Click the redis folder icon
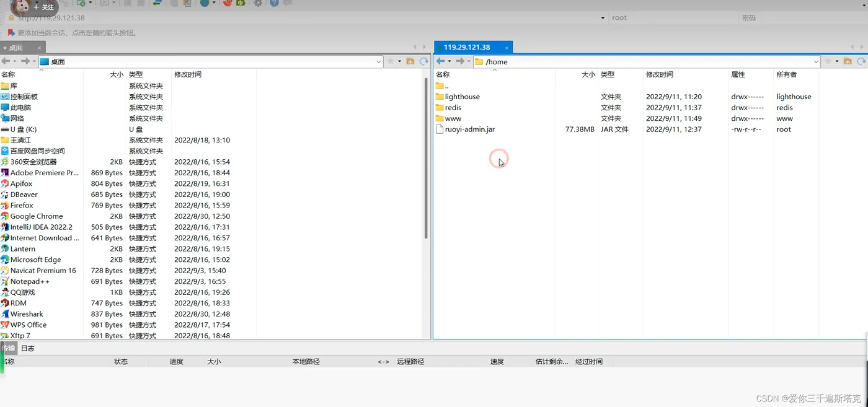This screenshot has height=407, width=868. click(440, 107)
